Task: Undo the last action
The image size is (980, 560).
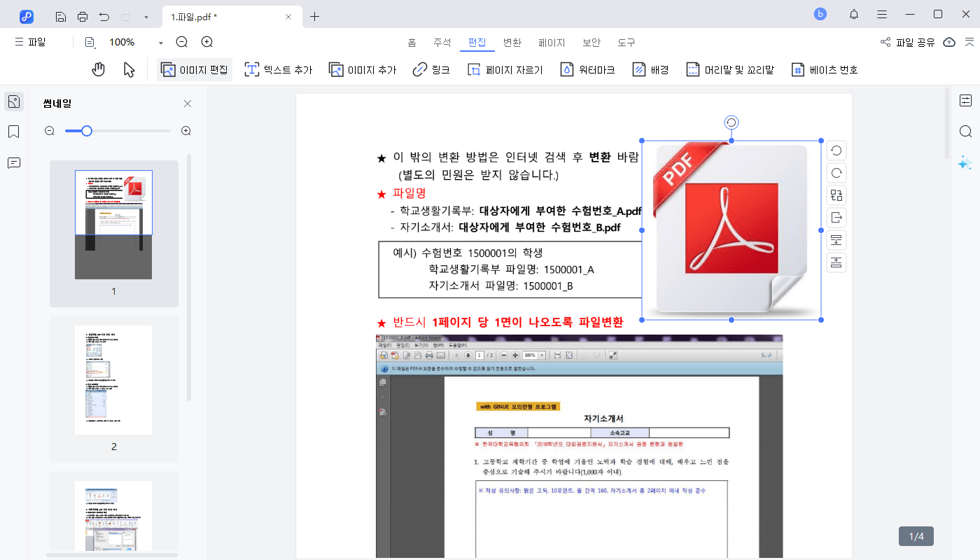Action: click(x=104, y=16)
